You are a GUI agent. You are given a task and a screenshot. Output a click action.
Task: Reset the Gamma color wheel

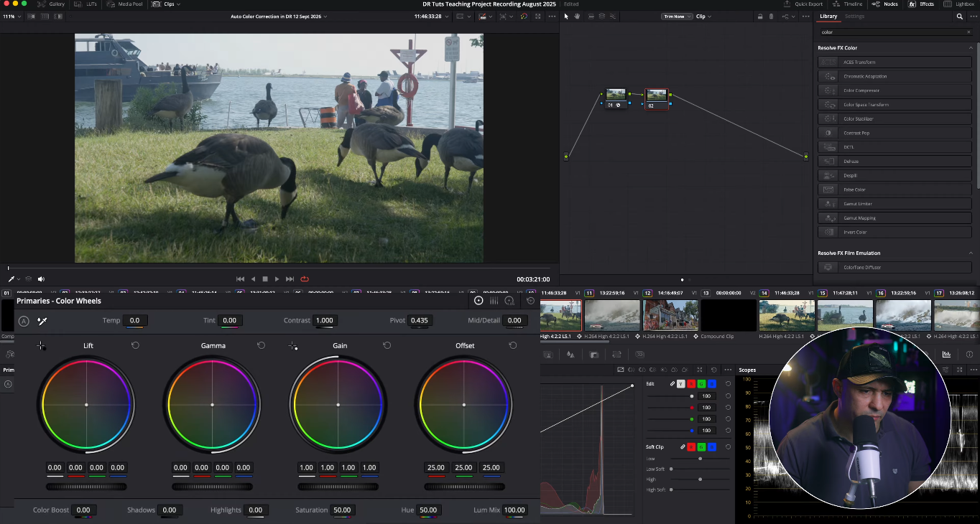(261, 345)
